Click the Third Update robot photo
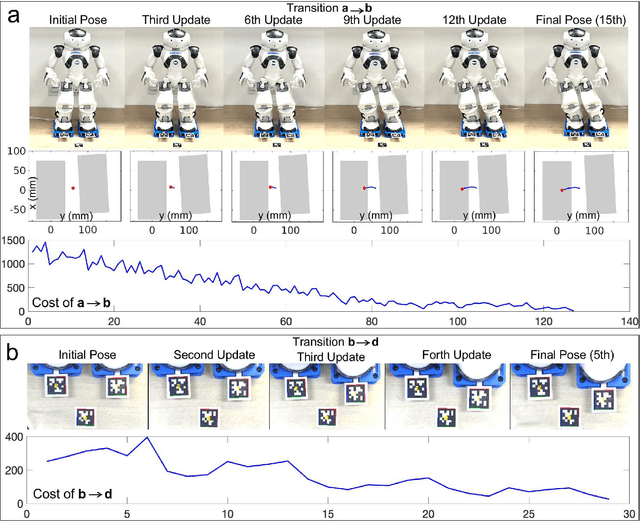 (x=174, y=87)
